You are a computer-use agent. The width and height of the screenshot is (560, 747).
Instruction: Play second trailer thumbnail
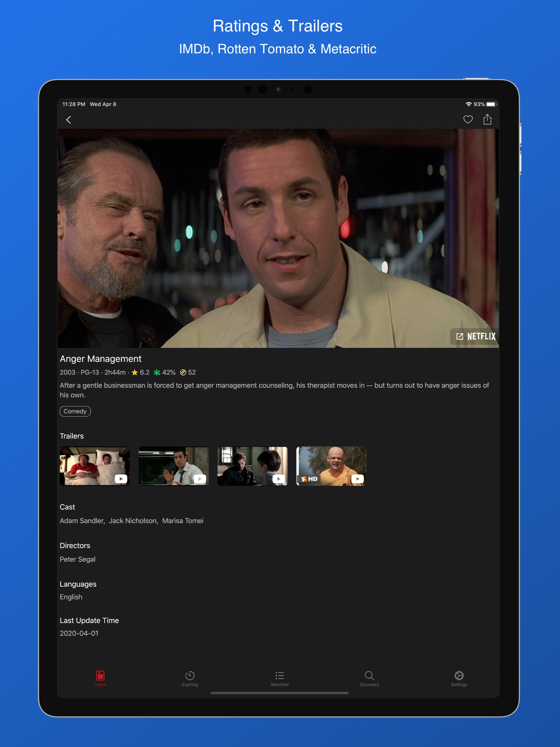[x=174, y=466]
